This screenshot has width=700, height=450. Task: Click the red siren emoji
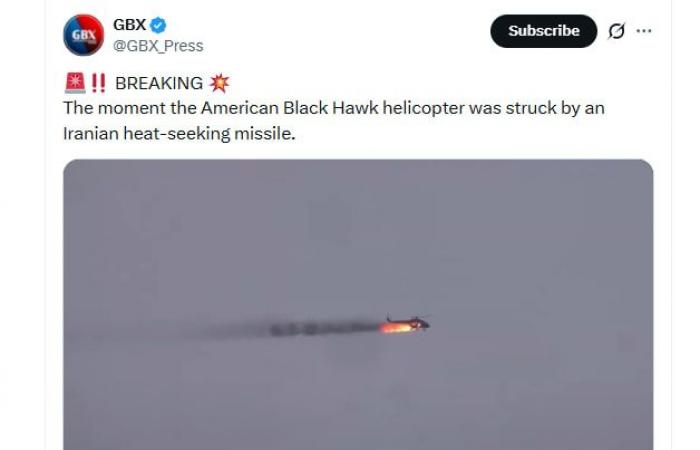[x=75, y=83]
